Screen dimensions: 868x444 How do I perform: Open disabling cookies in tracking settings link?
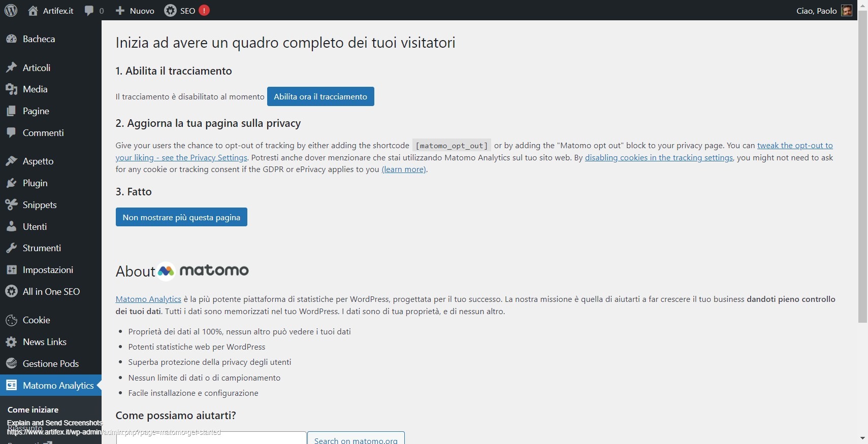click(659, 158)
